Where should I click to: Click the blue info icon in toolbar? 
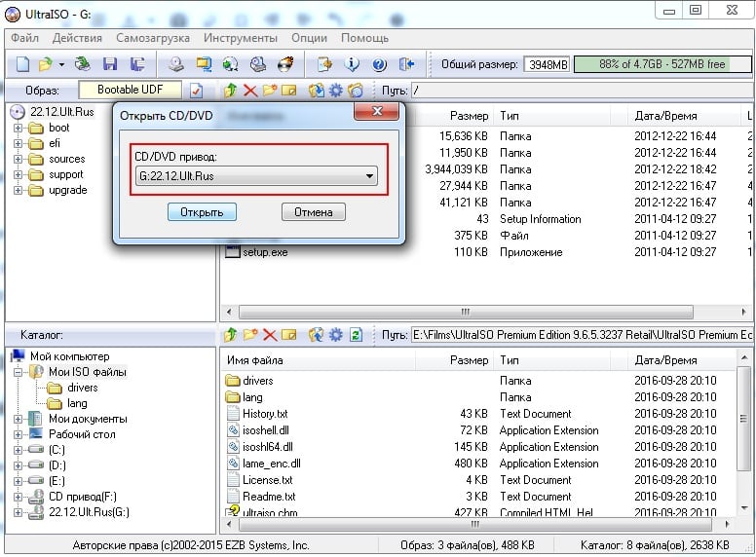click(x=352, y=64)
